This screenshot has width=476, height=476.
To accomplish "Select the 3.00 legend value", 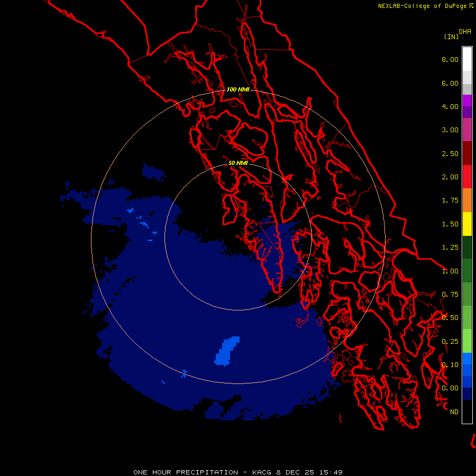I will point(450,130).
